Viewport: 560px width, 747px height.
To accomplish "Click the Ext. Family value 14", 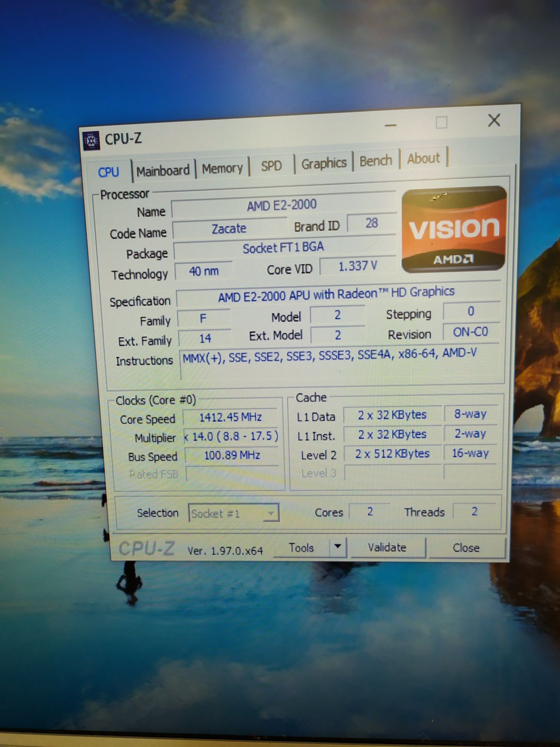I will 205,338.
